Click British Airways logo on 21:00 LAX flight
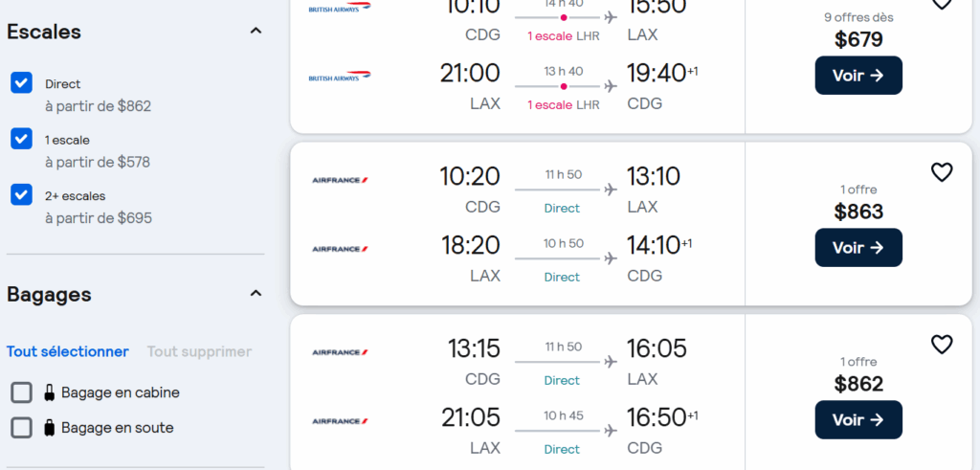 point(340,77)
